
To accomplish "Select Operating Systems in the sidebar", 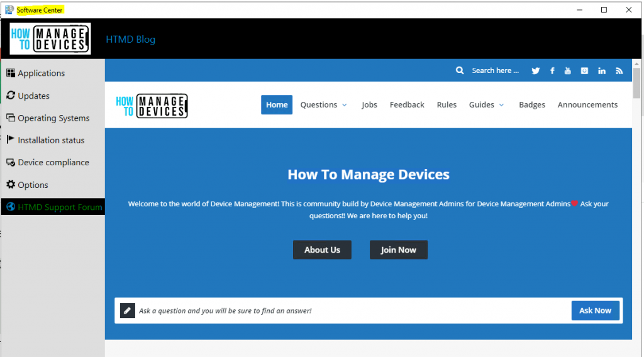I will point(48,118).
